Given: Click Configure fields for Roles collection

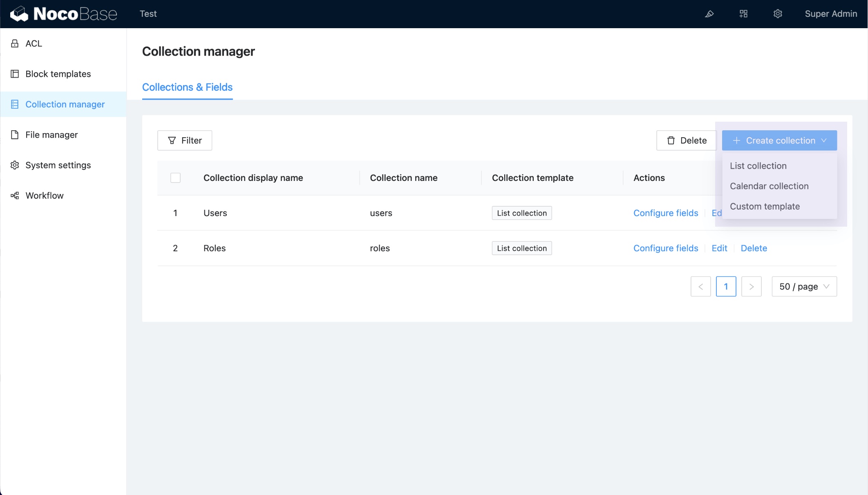Looking at the screenshot, I should 666,248.
